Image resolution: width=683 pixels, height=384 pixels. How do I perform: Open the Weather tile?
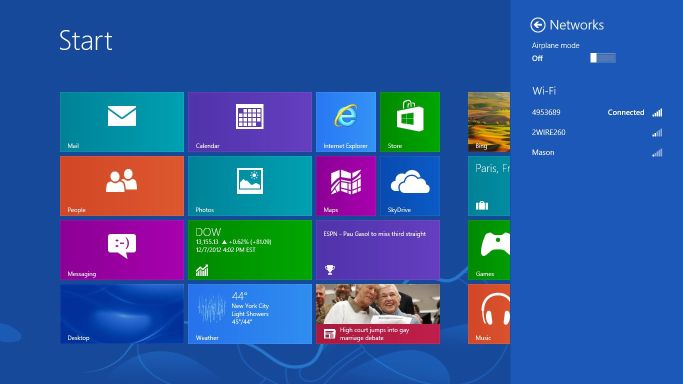[250, 314]
